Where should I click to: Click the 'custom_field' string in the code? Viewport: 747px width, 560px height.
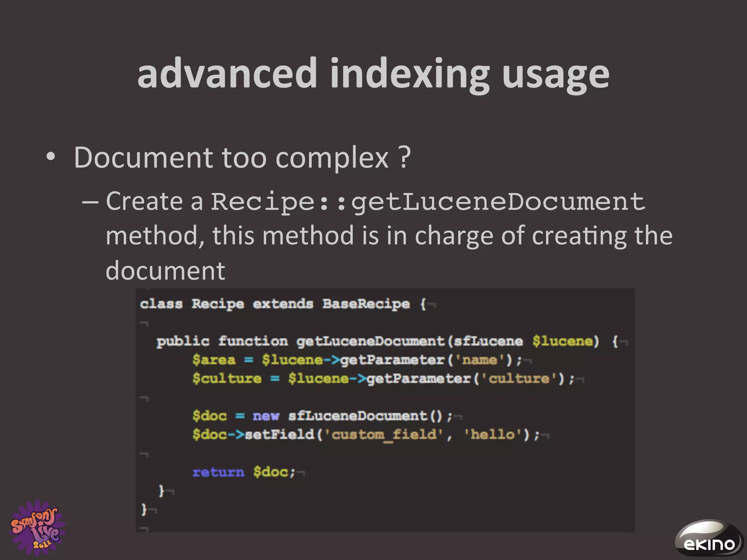(384, 435)
